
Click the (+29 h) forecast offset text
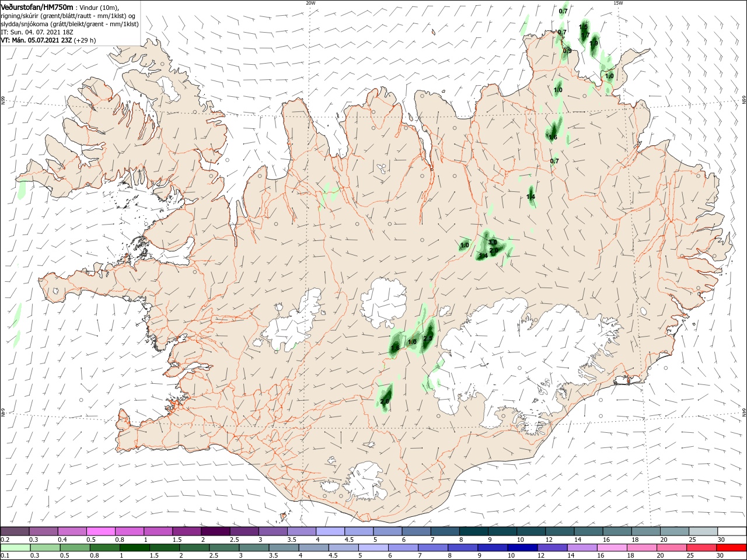coord(85,40)
